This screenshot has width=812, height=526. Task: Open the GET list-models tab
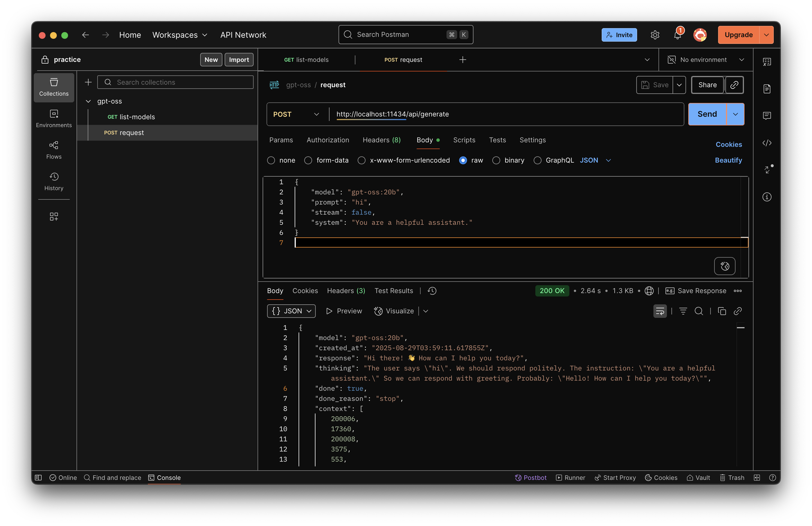306,60
